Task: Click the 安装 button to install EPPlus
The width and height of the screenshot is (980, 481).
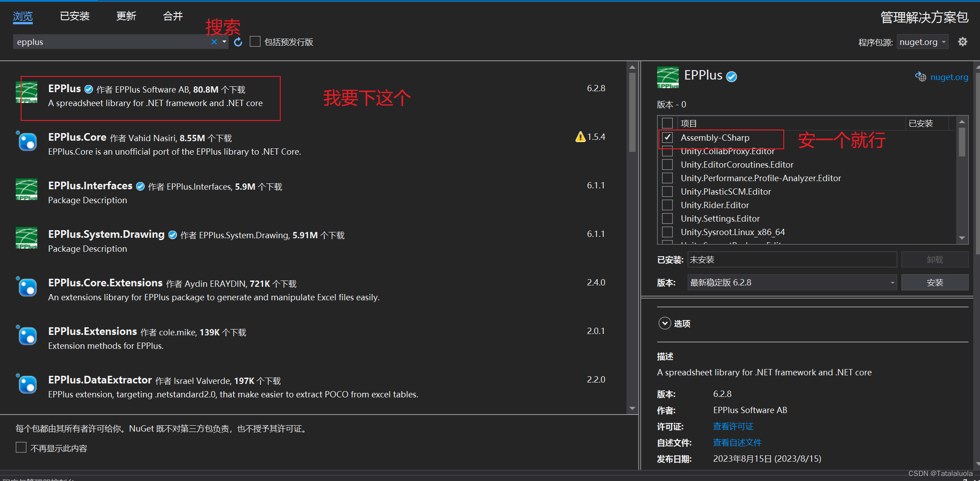Action: coord(935,282)
